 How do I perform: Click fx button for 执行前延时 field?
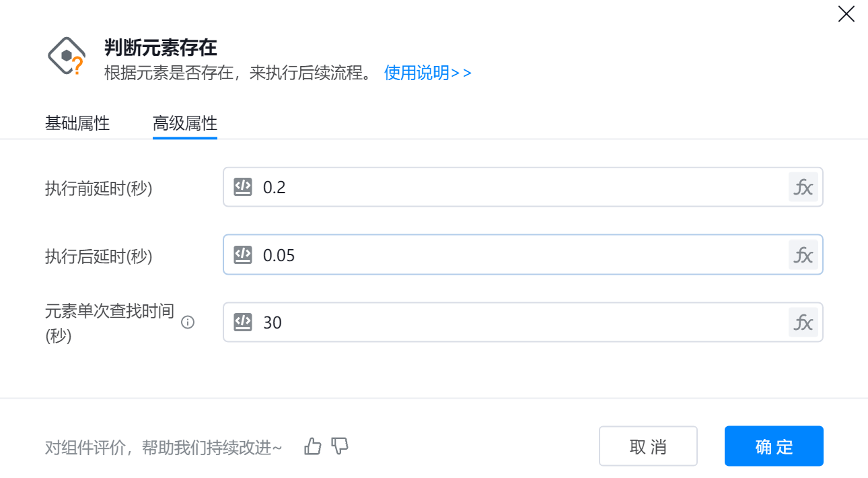pos(803,187)
